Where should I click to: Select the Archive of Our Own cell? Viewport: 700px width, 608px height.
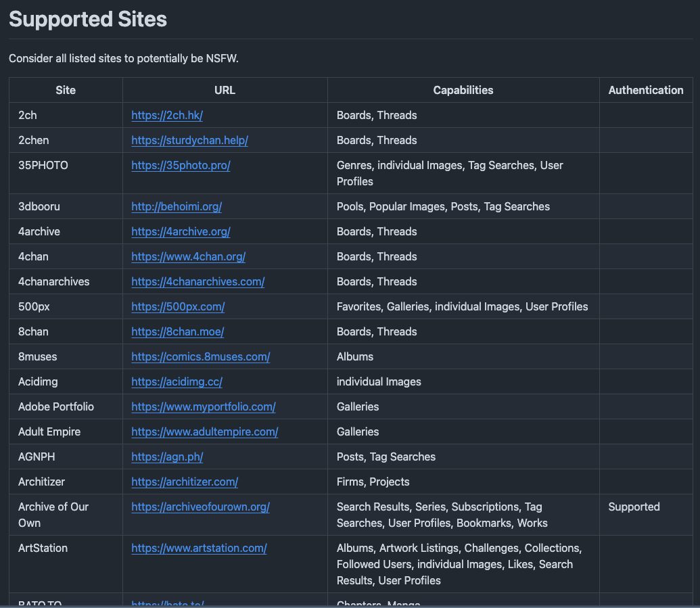coord(66,515)
